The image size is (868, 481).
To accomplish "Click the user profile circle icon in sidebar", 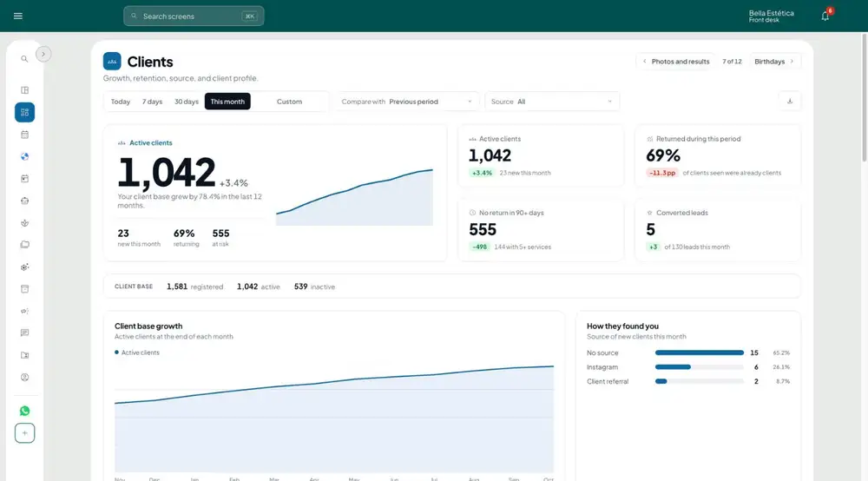I will tap(24, 378).
